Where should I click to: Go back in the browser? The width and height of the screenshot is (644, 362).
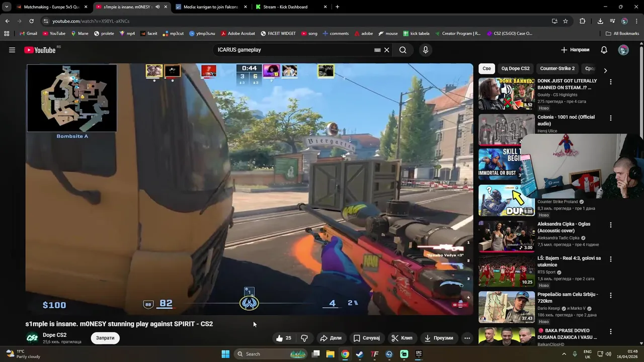point(7,21)
